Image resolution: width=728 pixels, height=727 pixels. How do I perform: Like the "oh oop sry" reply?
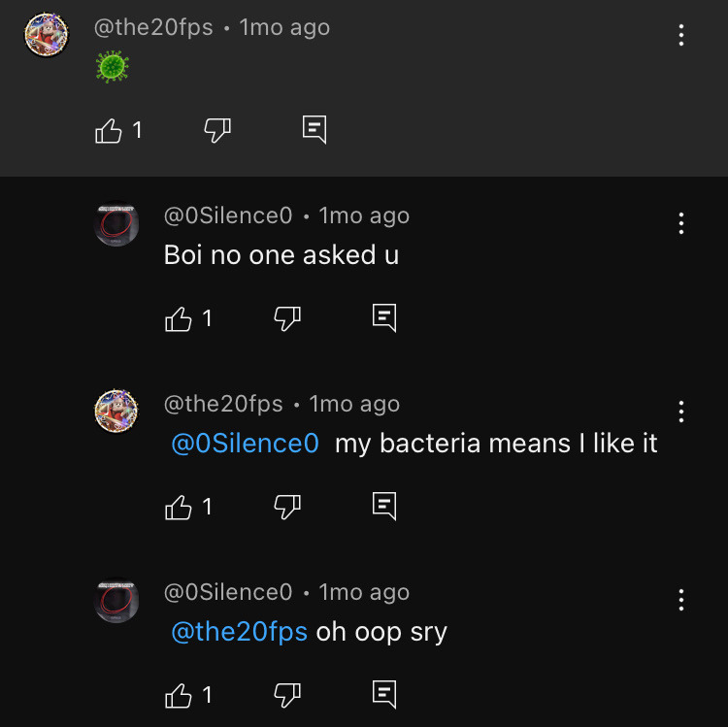(180, 695)
